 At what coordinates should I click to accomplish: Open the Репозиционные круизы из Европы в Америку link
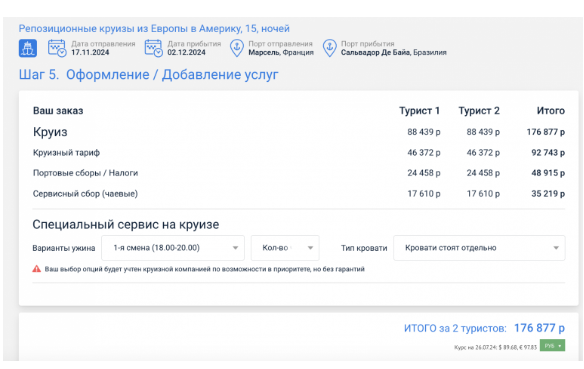coord(154,29)
